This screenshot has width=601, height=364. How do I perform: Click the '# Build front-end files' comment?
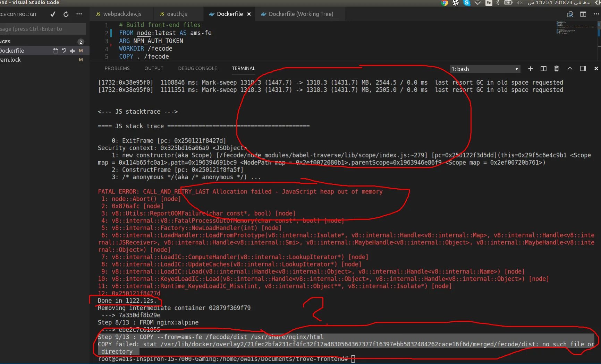[x=160, y=25]
